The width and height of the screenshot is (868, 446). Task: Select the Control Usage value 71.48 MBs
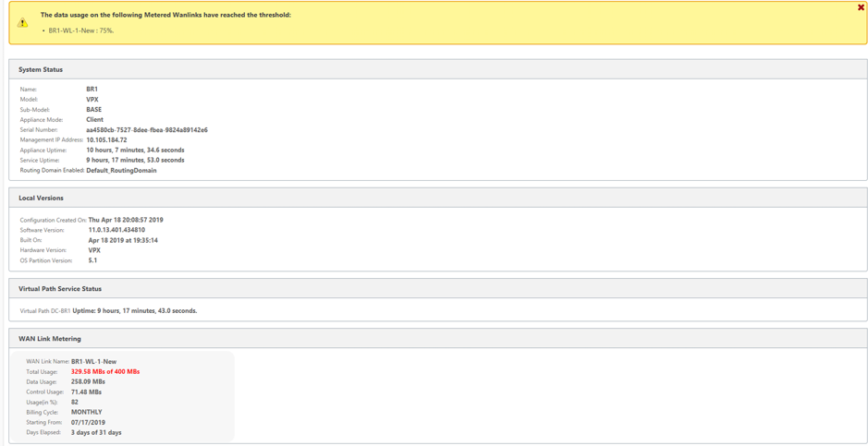(x=86, y=392)
